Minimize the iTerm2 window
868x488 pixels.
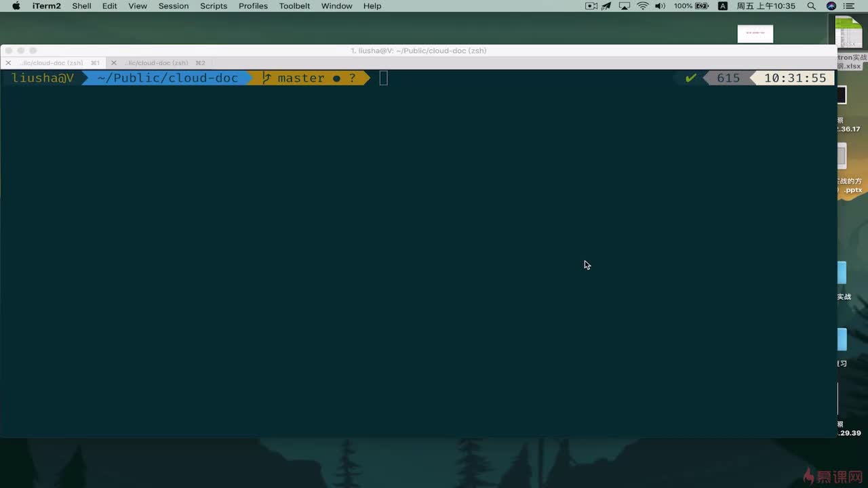(21, 51)
